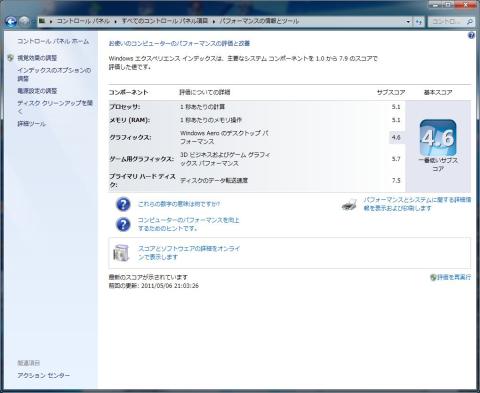This screenshot has width=480, height=393.
Task: Click the folder icon in address bar
Action: (x=42, y=21)
